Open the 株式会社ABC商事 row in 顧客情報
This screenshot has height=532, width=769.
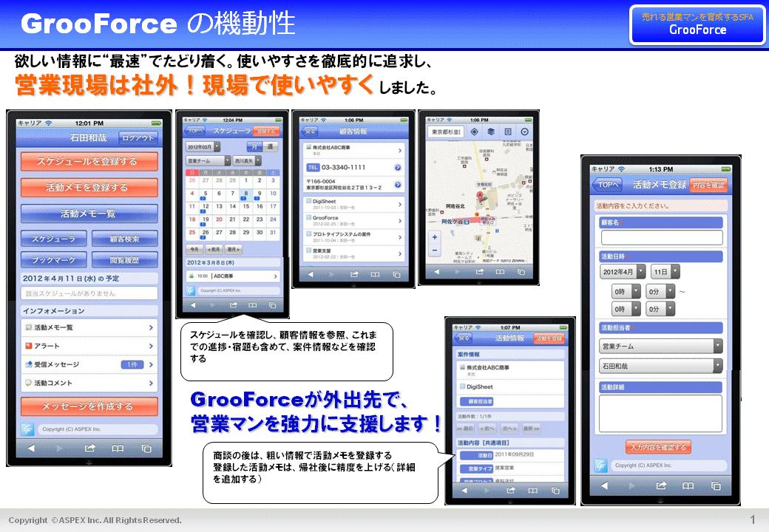pos(353,150)
